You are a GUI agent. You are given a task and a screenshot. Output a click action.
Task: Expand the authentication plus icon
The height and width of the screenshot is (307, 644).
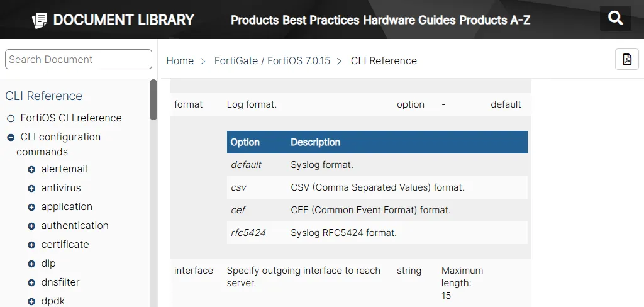tap(31, 226)
